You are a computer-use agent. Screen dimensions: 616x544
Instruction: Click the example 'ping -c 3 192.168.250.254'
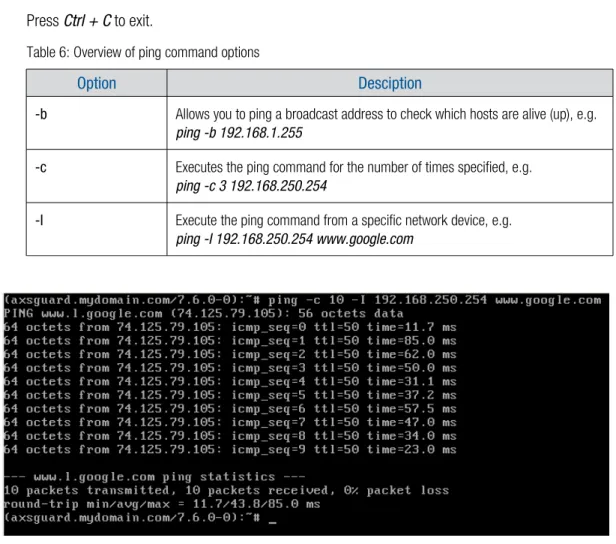tap(251, 186)
